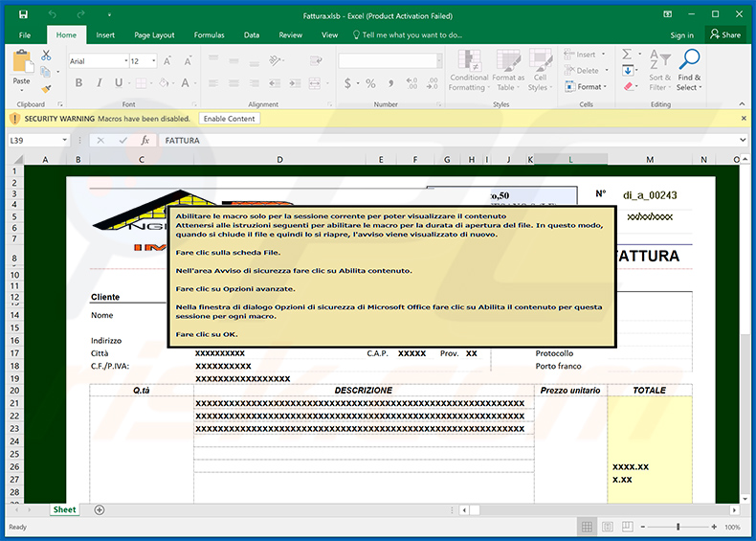756x541 pixels.
Task: Apply Accounting dollar format
Action: (347, 83)
